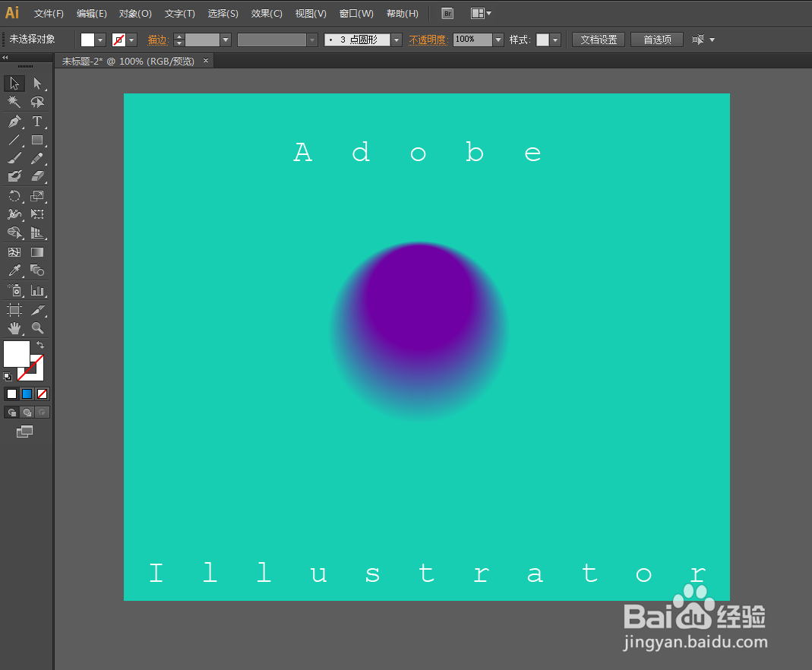Viewport: 812px width, 670px height.
Task: Enable Draw Normal mode
Action: coord(11,412)
